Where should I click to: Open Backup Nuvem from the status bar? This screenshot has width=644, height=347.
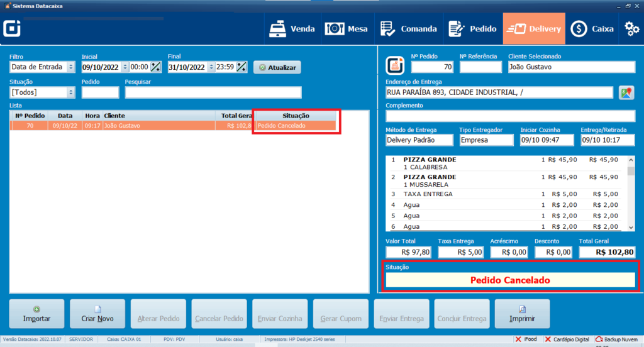(x=618, y=339)
